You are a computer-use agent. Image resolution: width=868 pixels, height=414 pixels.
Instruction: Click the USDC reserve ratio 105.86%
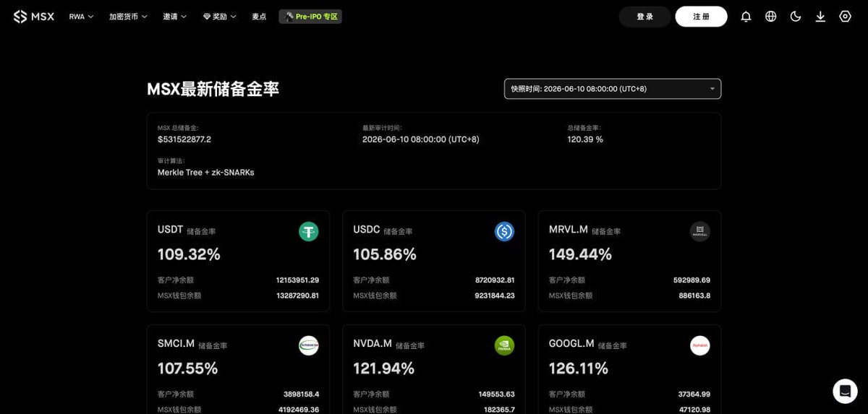click(385, 254)
